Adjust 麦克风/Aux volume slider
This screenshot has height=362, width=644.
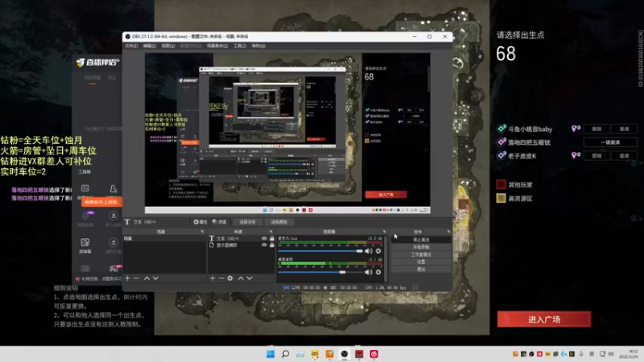coord(320,251)
